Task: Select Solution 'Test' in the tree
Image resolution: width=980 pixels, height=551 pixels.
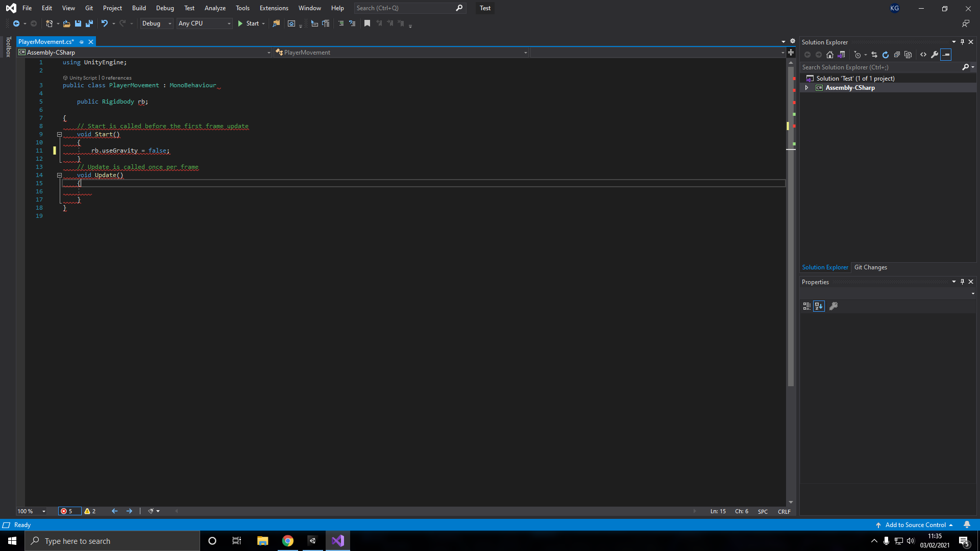Action: [855, 79]
